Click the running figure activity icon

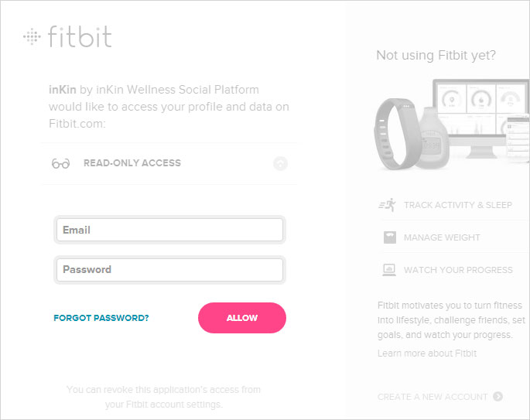click(x=388, y=205)
